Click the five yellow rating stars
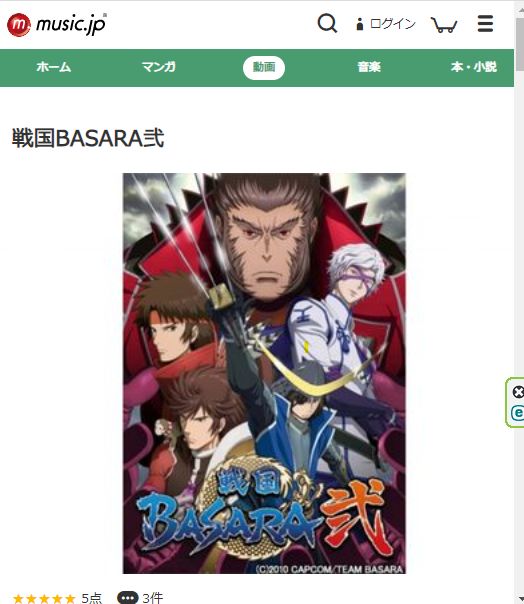The image size is (524, 604). pyautogui.click(x=44, y=599)
